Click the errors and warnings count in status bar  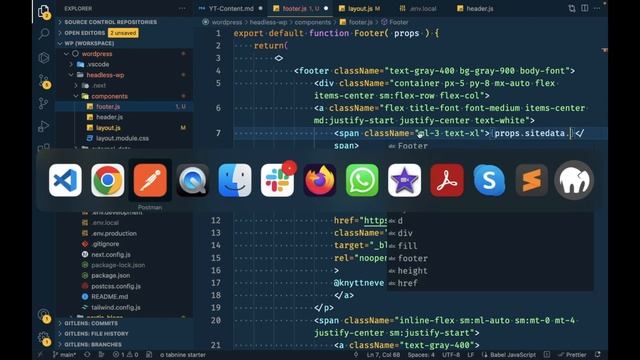126,355
